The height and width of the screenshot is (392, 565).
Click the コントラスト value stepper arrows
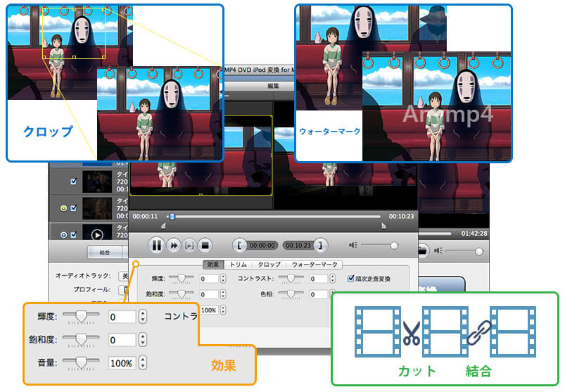(333, 279)
